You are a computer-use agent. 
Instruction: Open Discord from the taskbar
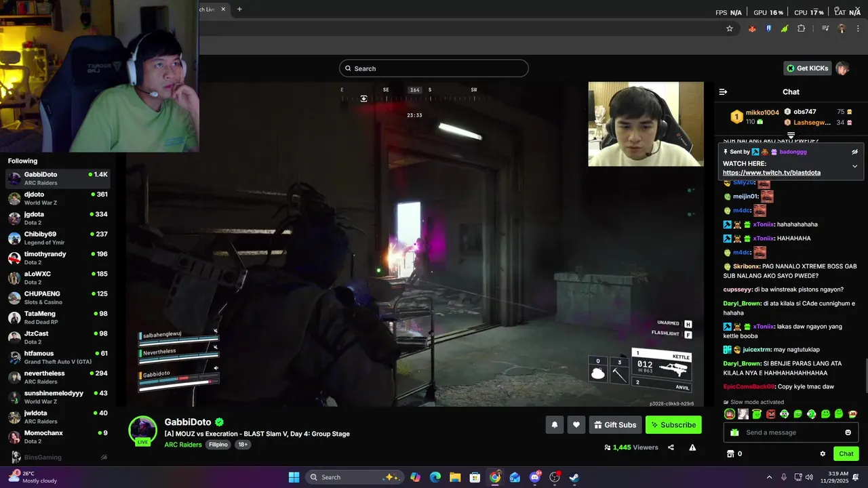[x=535, y=477]
